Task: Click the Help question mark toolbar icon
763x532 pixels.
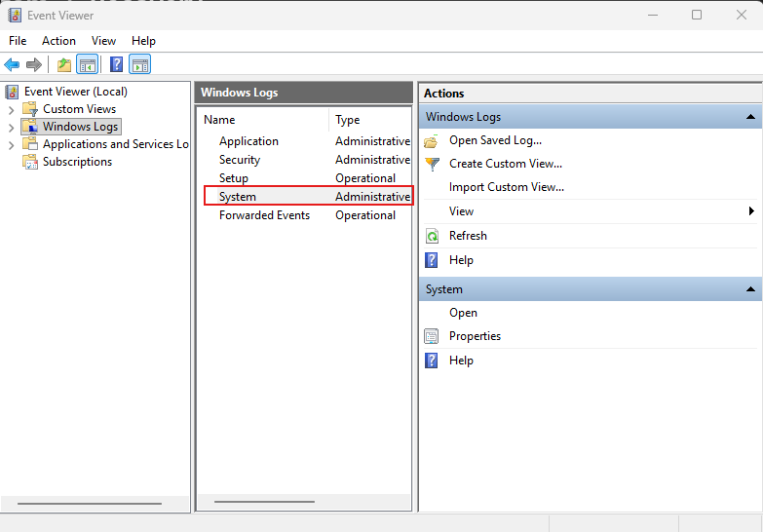Action: 116,64
